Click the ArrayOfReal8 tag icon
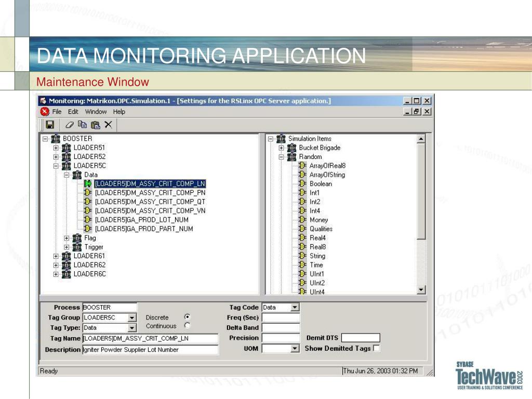 coord(302,166)
